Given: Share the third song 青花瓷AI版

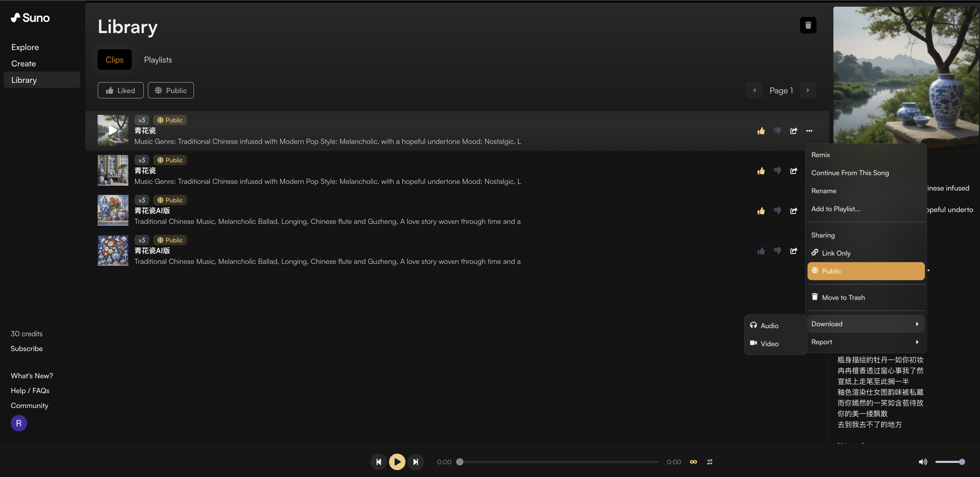Looking at the screenshot, I should (x=794, y=211).
